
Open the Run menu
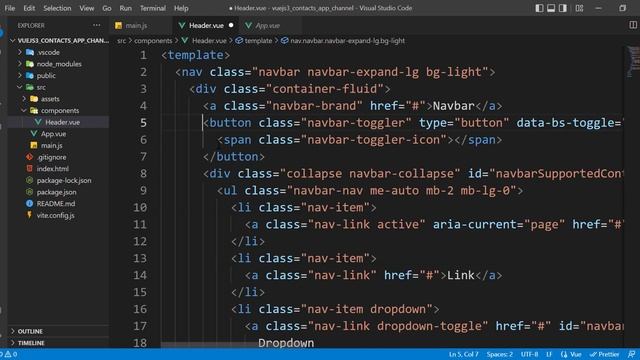click(x=126, y=8)
